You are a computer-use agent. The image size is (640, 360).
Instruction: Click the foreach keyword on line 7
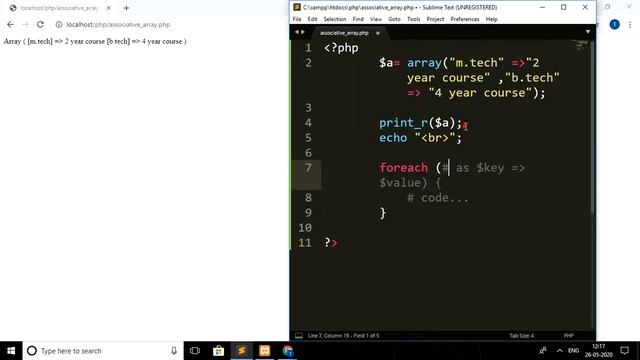[403, 168]
